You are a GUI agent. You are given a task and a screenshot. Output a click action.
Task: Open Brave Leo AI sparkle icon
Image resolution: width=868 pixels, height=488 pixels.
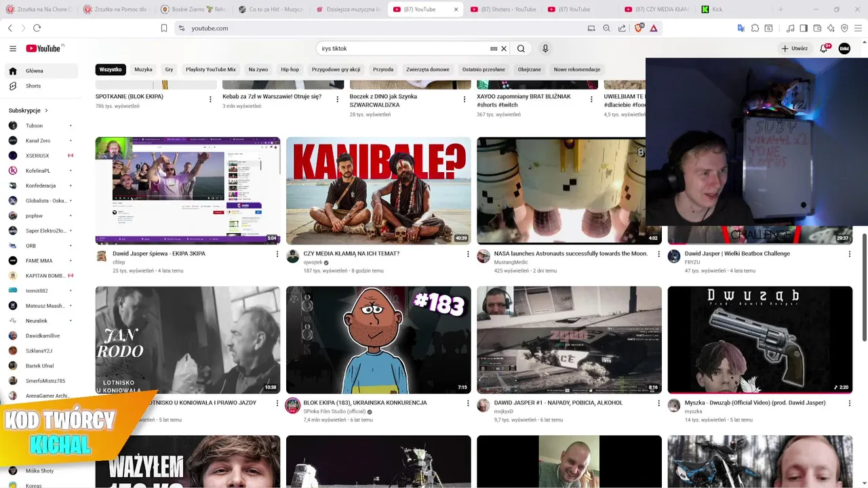click(x=831, y=28)
